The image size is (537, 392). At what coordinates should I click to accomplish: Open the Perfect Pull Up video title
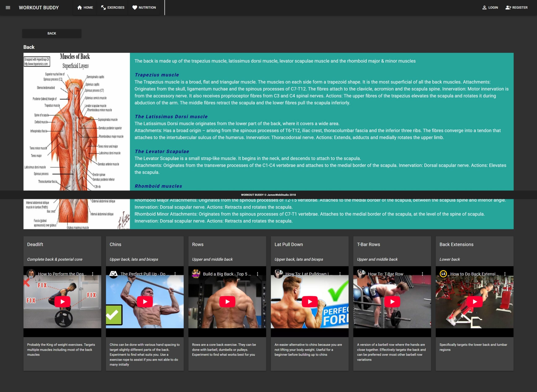pos(145,274)
